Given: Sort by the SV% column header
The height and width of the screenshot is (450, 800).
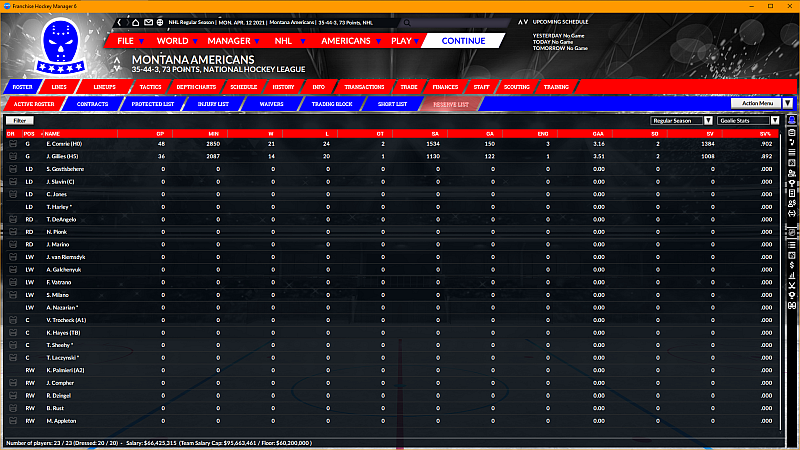Looking at the screenshot, I should [x=764, y=133].
